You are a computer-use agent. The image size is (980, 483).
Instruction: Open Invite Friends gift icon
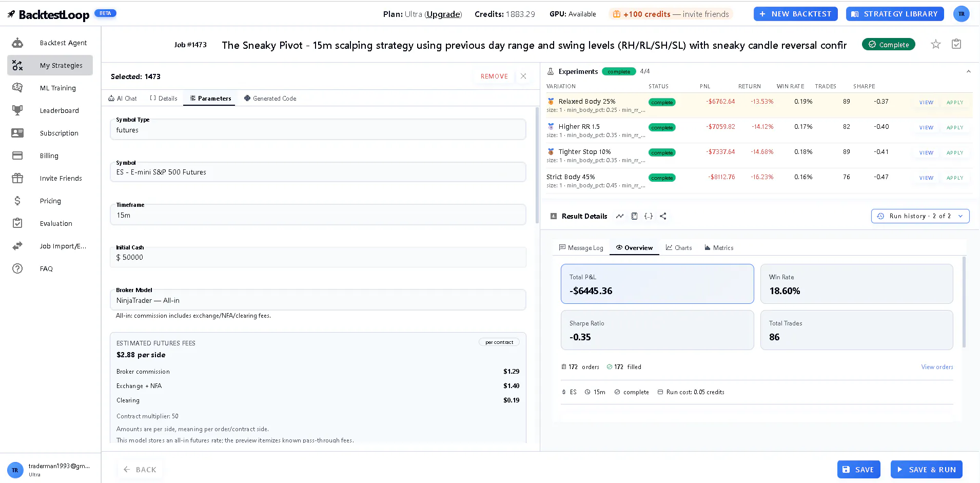(17, 178)
